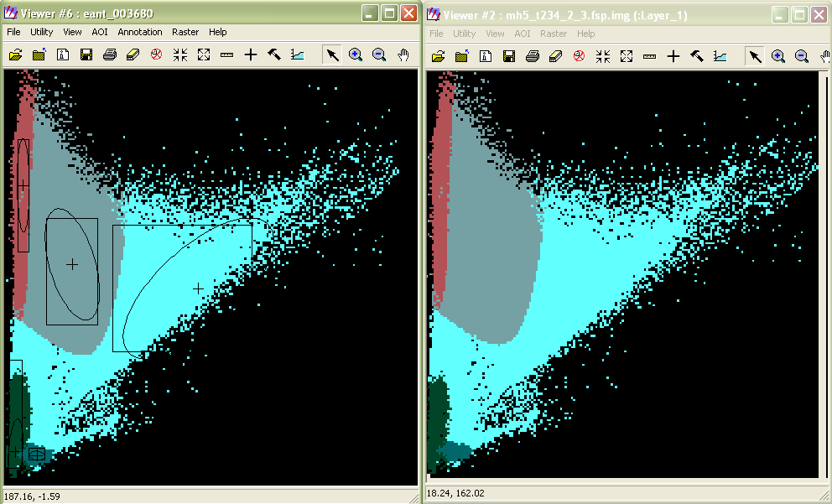Activate inquire cursor crosshair in Viewer #2
Viewport: 832px width, 504px height.
coord(673,56)
